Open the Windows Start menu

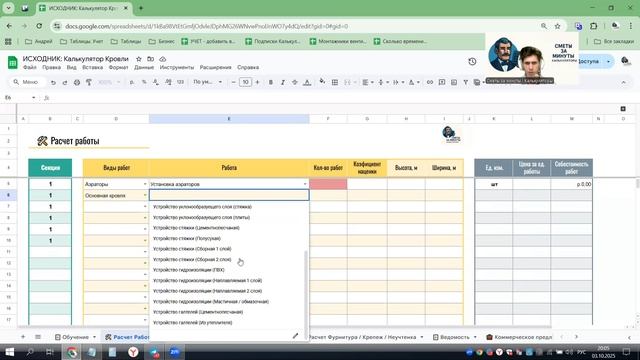[x=9, y=352]
